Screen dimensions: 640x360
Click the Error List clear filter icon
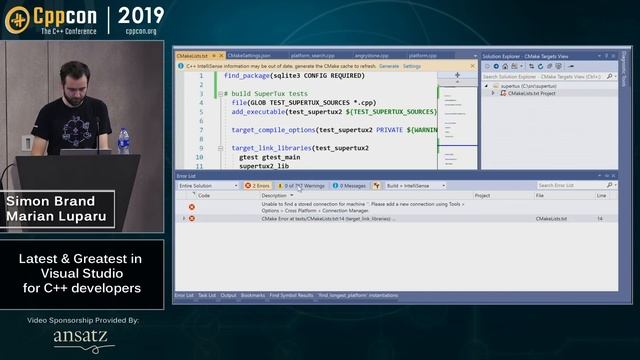point(376,186)
